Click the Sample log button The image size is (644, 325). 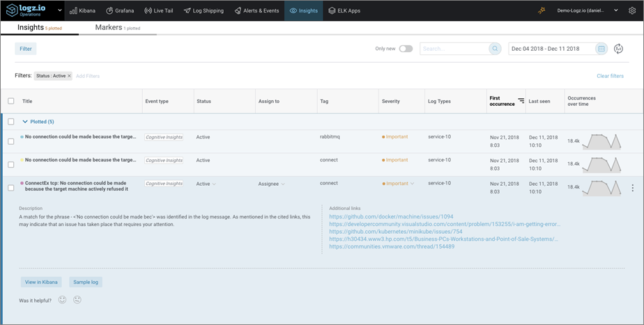[86, 282]
